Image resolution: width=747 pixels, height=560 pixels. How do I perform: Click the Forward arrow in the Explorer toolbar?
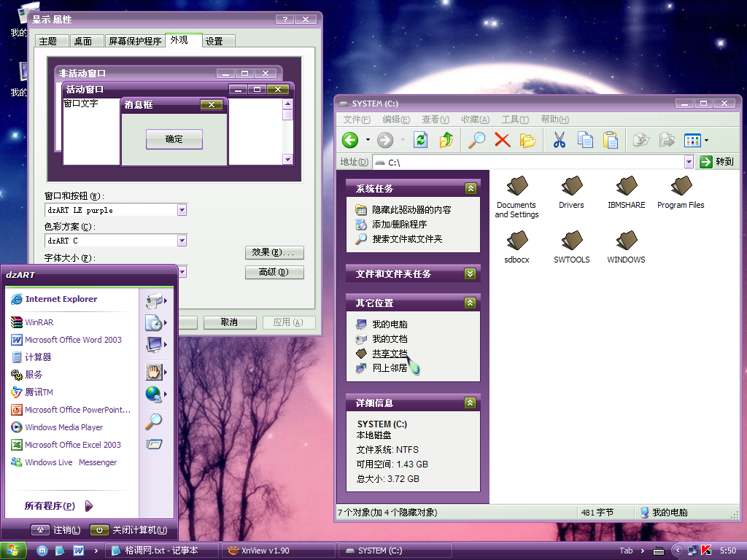pos(385,140)
